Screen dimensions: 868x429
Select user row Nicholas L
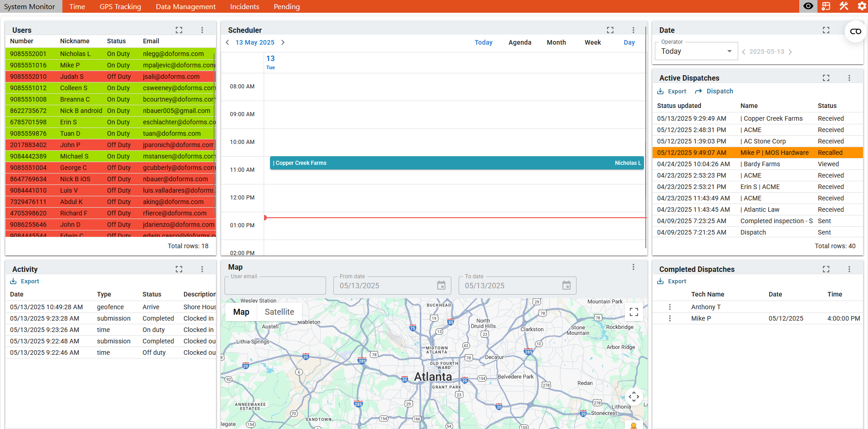110,54
